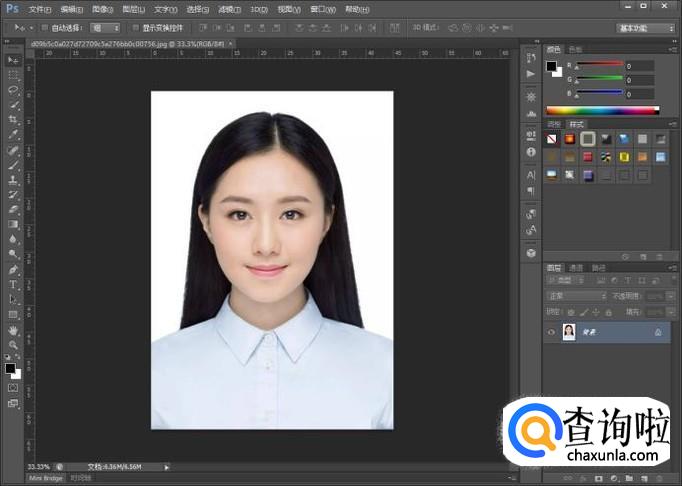Image resolution: width=682 pixels, height=486 pixels.
Task: Open the 图像 menu
Action: pos(101,8)
